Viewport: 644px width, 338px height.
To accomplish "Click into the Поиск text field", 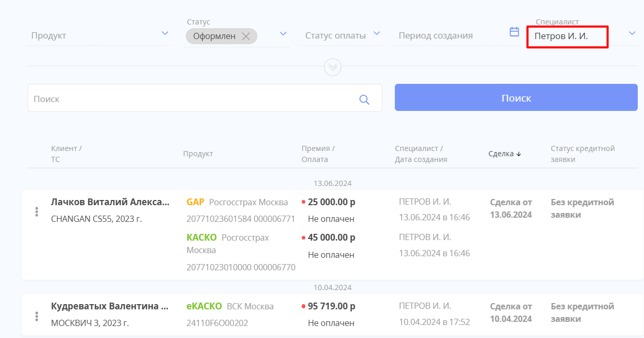I will pos(192,98).
